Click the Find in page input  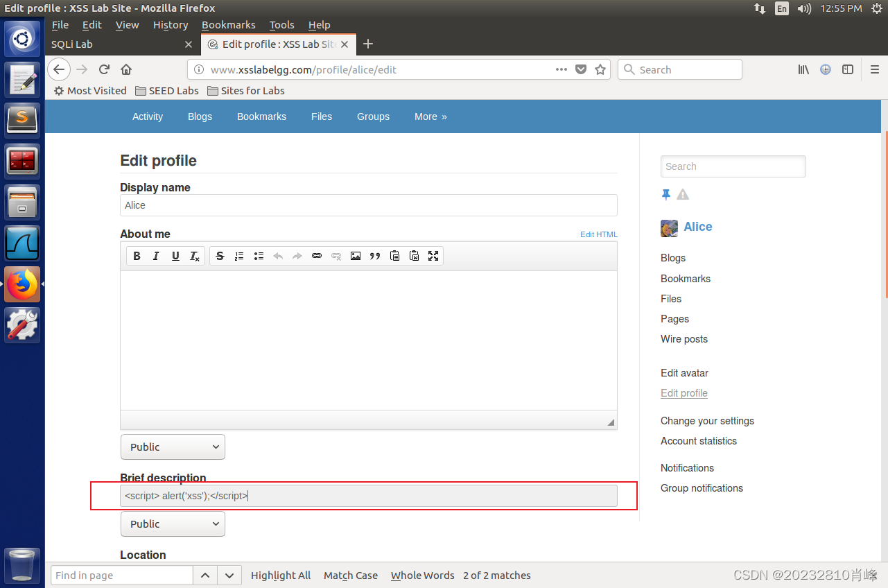pos(121,576)
